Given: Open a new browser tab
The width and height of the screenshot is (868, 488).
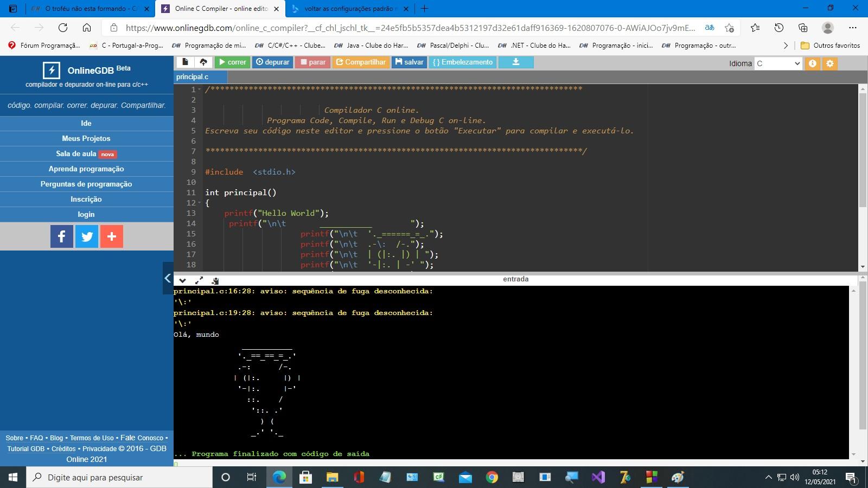Looking at the screenshot, I should [x=425, y=9].
